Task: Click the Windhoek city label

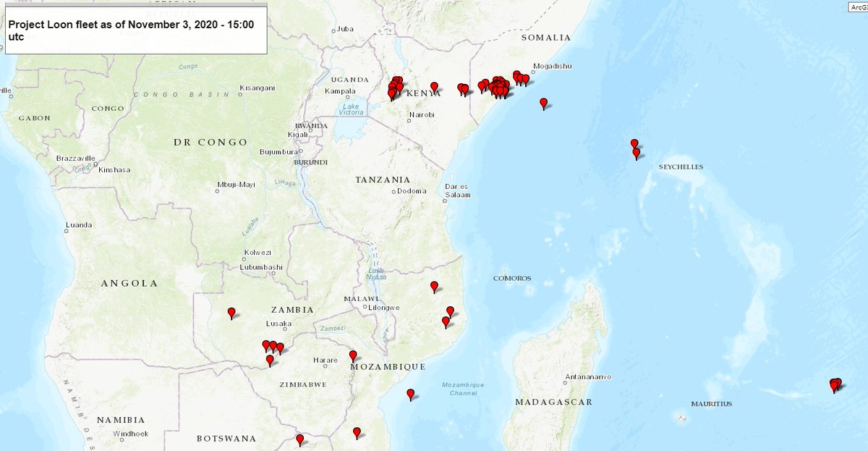Action: point(130,434)
